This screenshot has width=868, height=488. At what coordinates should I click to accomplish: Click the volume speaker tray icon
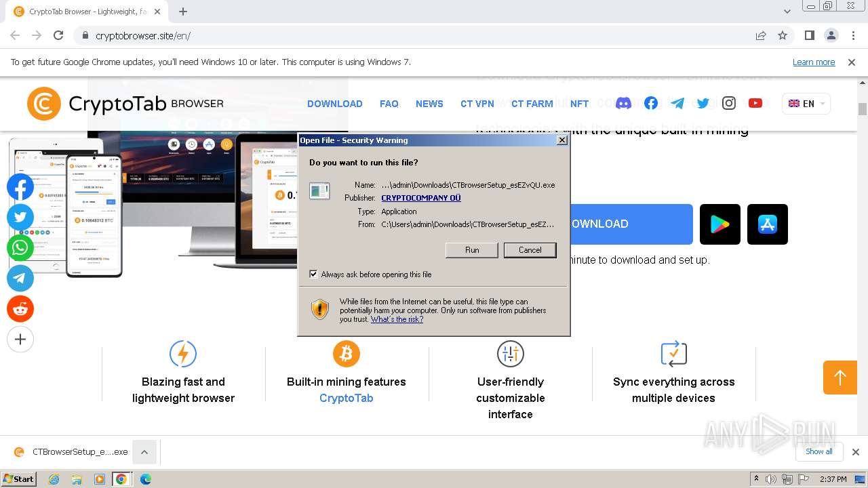[x=771, y=479]
